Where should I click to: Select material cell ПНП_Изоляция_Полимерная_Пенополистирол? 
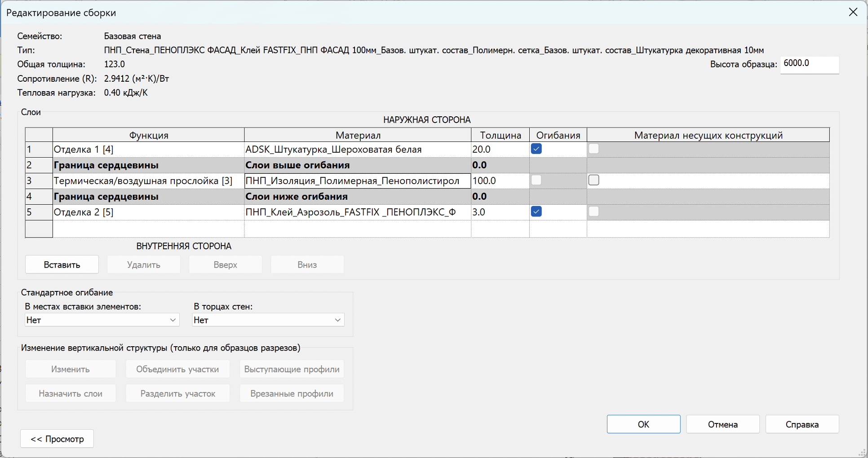point(357,181)
